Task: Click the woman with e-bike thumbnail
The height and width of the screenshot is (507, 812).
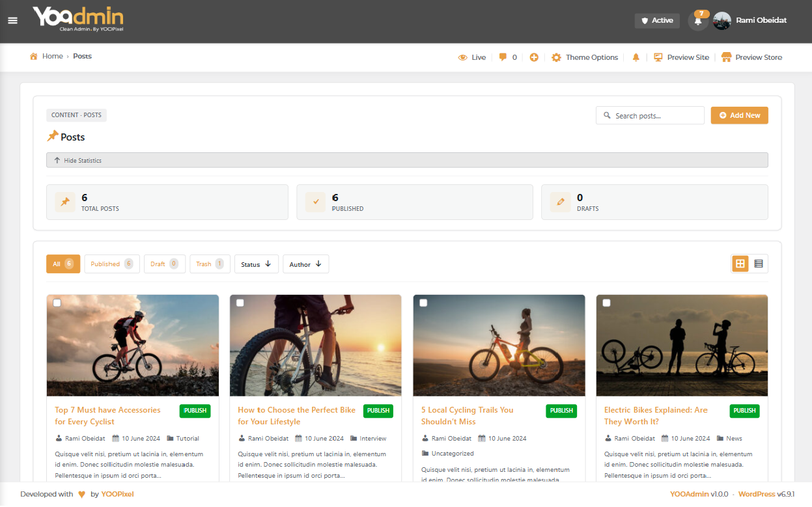Action: pyautogui.click(x=499, y=346)
